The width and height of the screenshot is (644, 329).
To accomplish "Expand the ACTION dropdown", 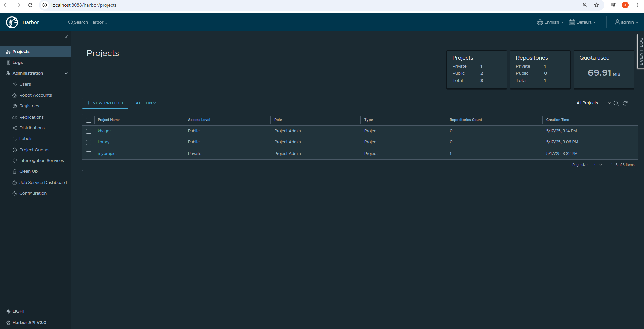I will [146, 103].
